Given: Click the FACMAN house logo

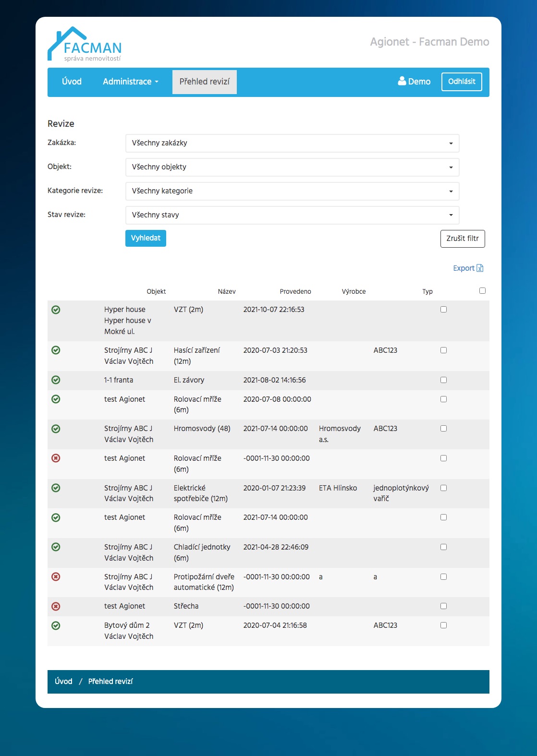Looking at the screenshot, I should (85, 44).
